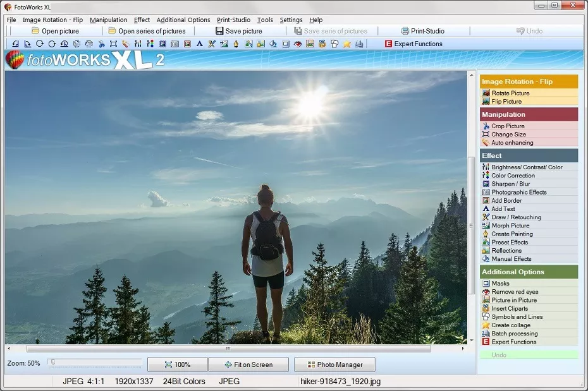Open the Print-Studio menu in the menu bar
Image resolution: width=588 pixels, height=391 pixels.
pos(233,20)
